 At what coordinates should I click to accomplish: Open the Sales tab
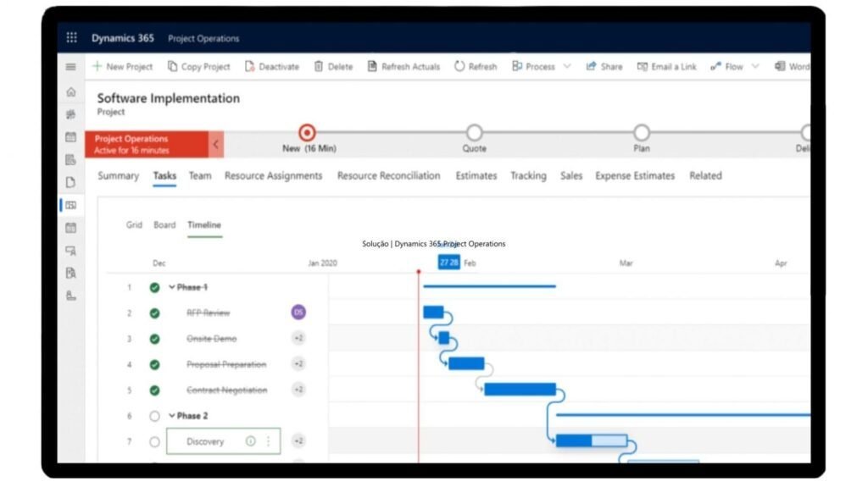[x=570, y=176]
